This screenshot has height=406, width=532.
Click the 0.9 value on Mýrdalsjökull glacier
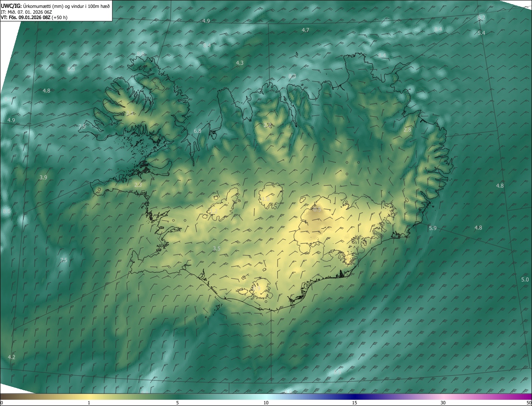(256, 288)
